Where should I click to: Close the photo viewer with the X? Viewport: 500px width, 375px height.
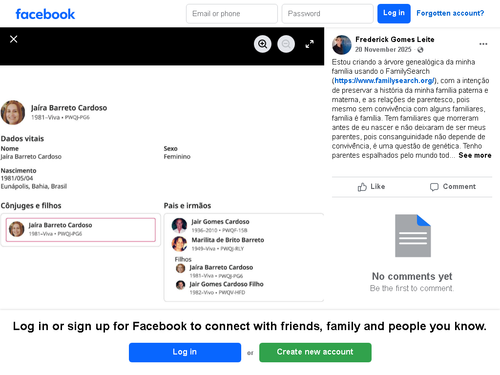14,39
